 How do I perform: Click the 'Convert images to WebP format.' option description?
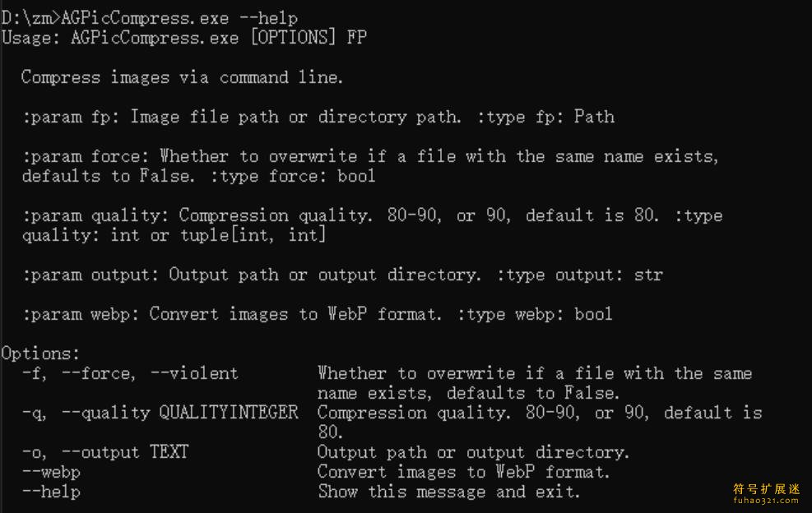click(x=463, y=472)
